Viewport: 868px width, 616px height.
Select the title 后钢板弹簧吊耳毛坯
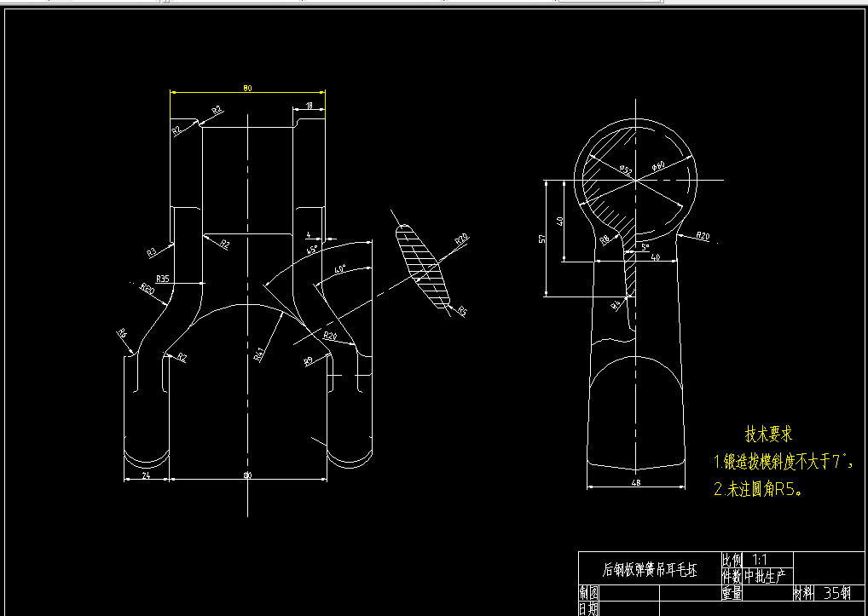click(650, 570)
